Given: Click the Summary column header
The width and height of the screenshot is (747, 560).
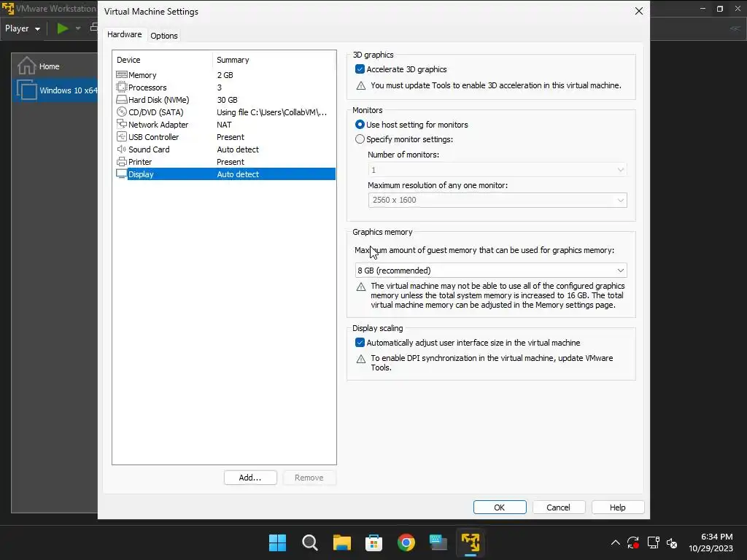Looking at the screenshot, I should [233, 60].
